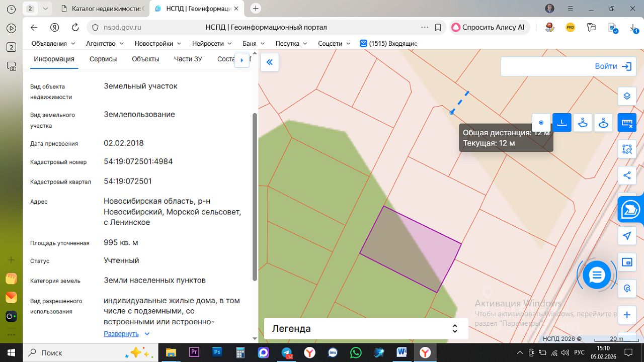Choose the circle area measurement tool
The height and width of the screenshot is (362, 644).
603,123
